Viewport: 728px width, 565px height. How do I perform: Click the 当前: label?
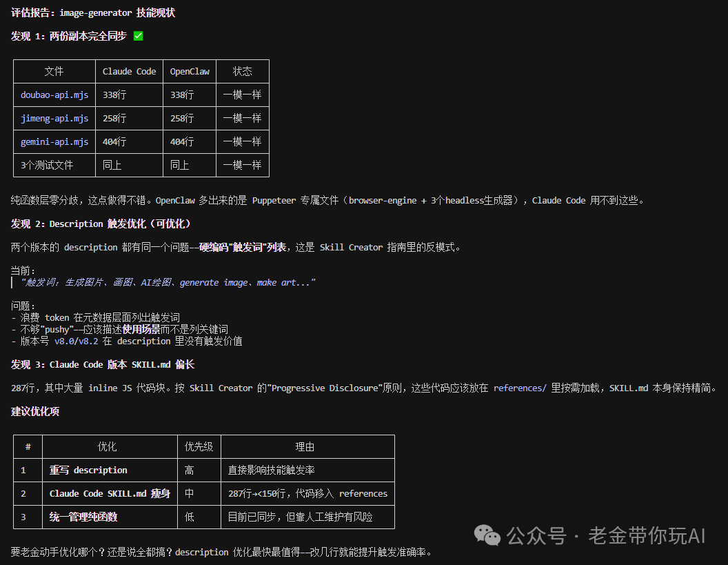[23, 270]
